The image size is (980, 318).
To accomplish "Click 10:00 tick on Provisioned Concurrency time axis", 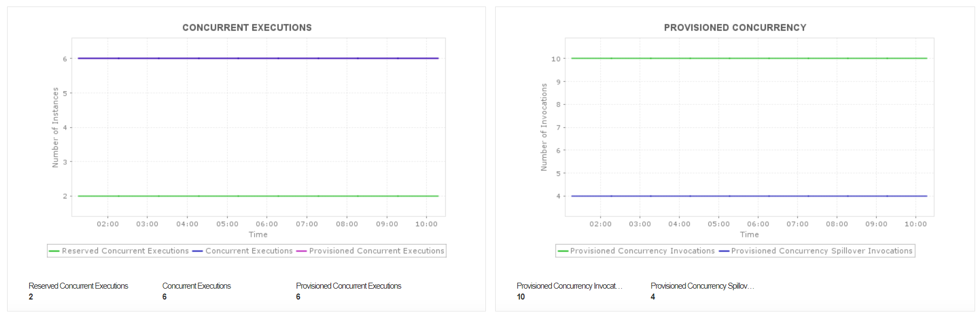I will [x=915, y=224].
